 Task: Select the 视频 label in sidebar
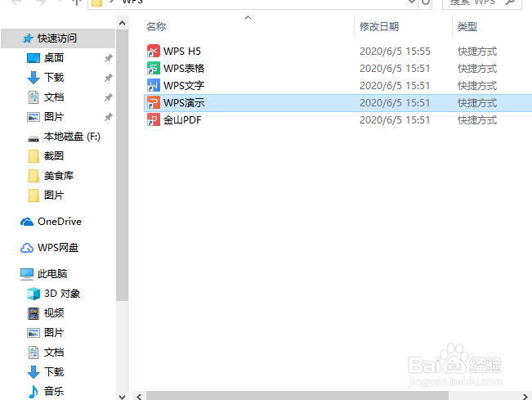tap(54, 313)
